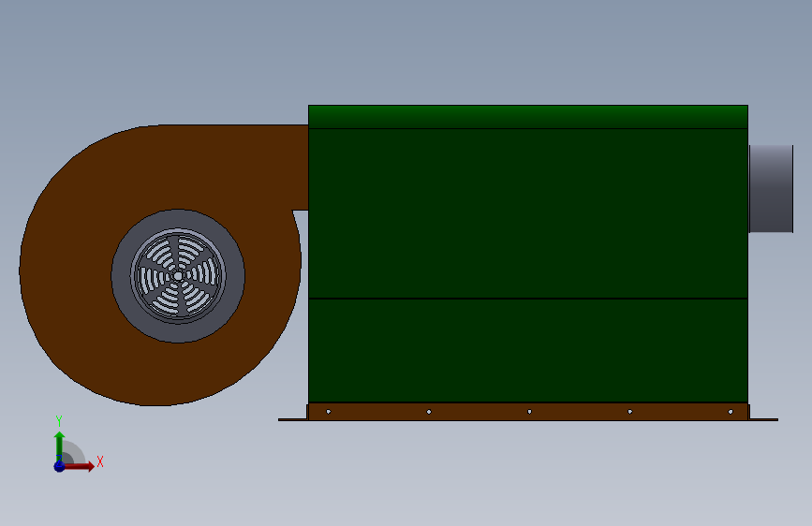Click the rightmost mounting hole on base rail
812x526 pixels.
(x=731, y=412)
